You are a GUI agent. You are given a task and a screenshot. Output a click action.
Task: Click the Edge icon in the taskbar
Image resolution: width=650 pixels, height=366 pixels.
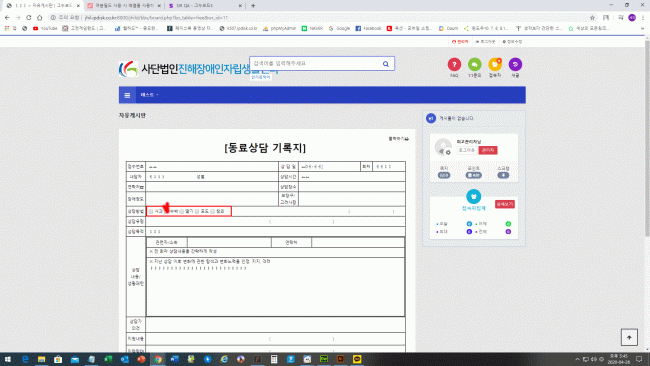(x=25, y=359)
